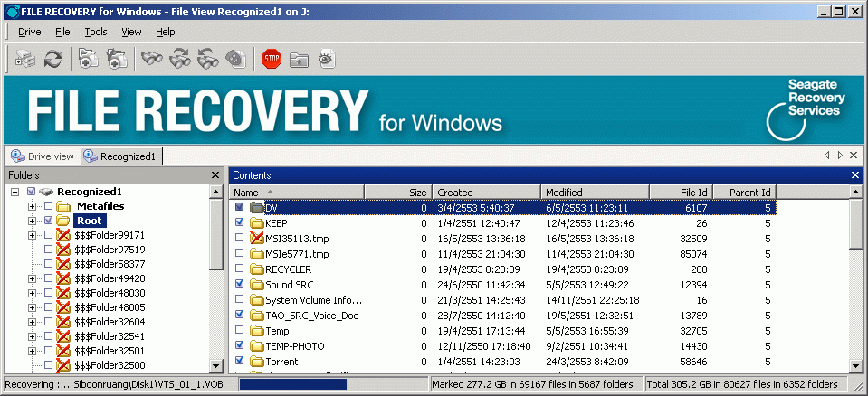Click the find previous binoculars icon
Screen dimensions: 868x396
pos(208,58)
